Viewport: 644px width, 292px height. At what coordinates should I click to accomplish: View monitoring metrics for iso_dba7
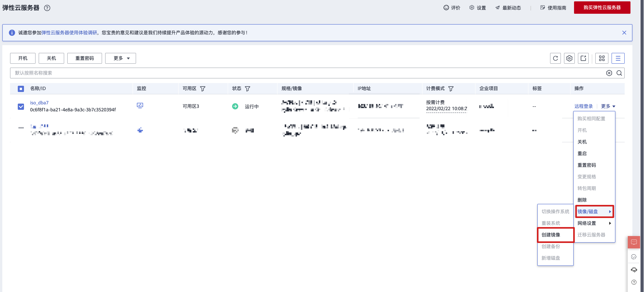pyautogui.click(x=140, y=105)
